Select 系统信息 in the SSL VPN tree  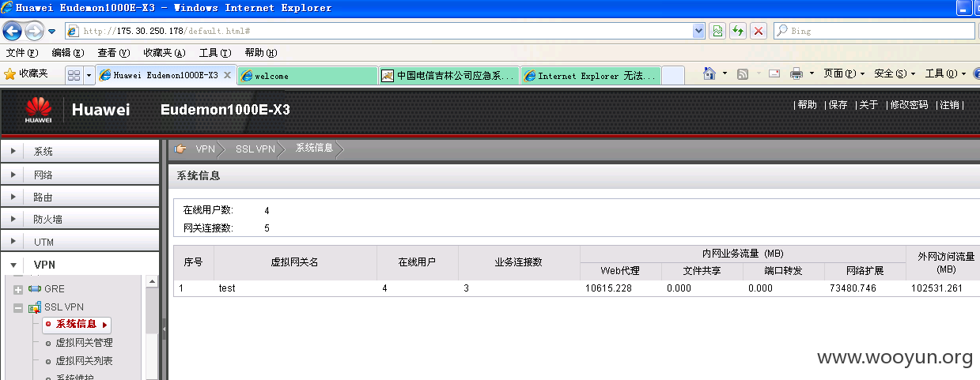(x=77, y=325)
